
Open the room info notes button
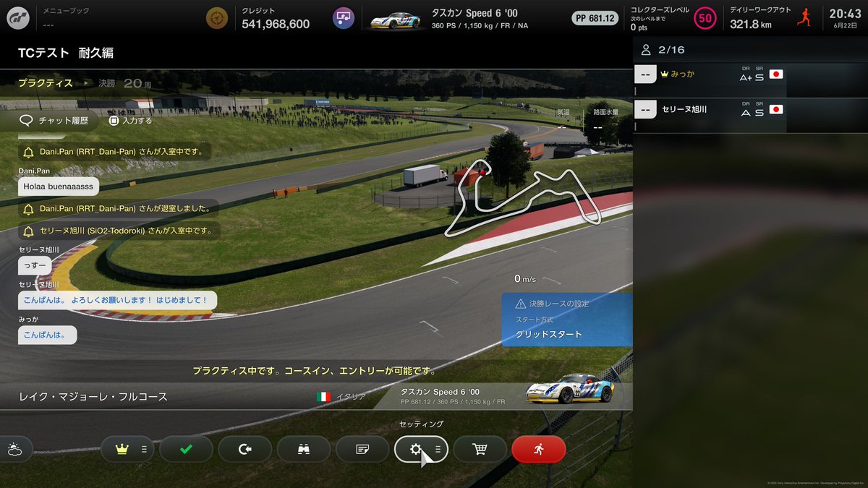pos(362,449)
